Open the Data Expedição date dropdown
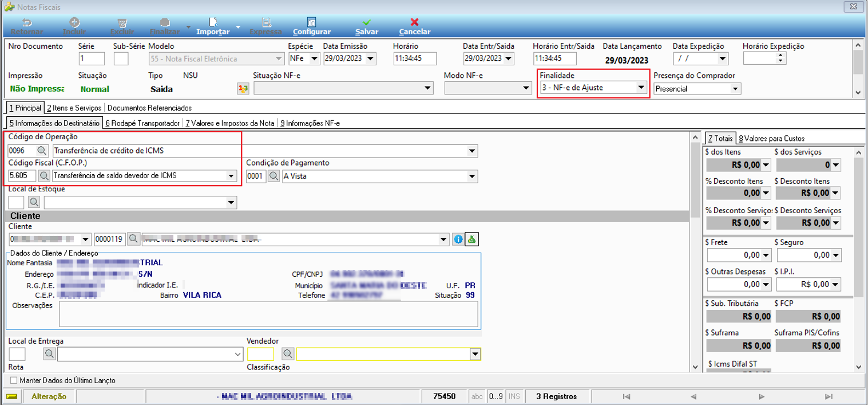 click(723, 58)
